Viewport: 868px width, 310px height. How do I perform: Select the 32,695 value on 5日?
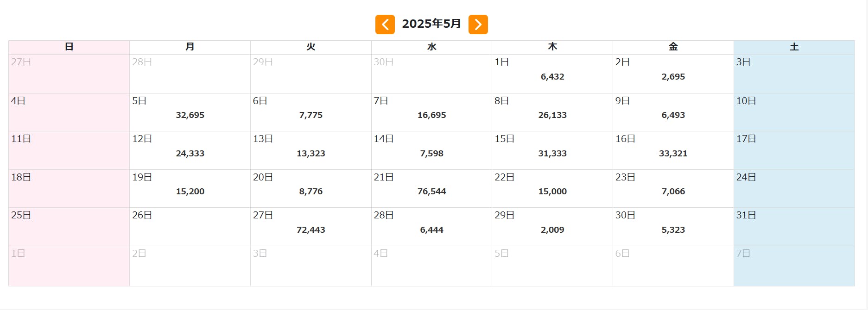190,115
